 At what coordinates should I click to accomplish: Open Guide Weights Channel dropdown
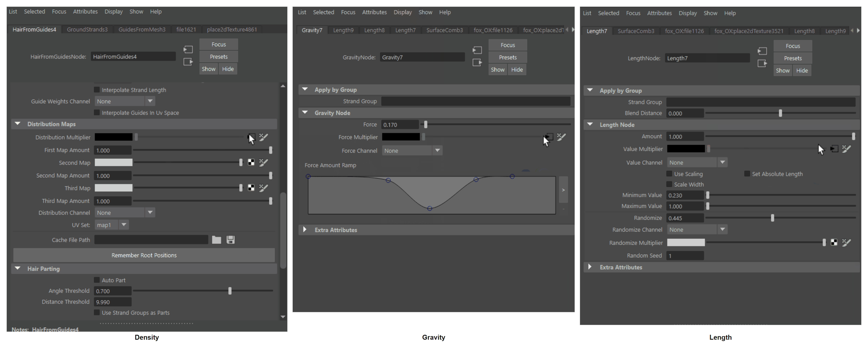(125, 101)
